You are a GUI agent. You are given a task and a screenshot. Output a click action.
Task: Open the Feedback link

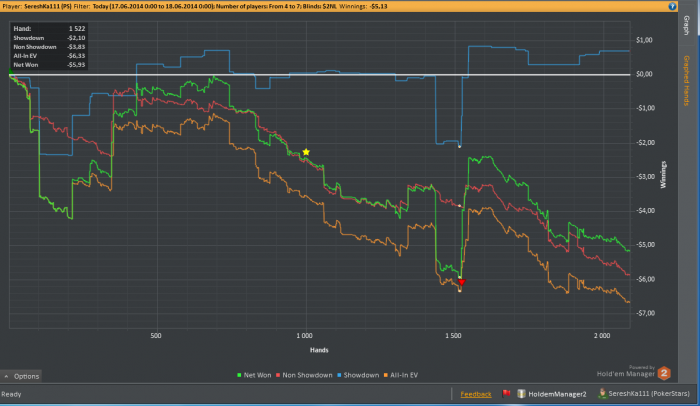(476, 394)
